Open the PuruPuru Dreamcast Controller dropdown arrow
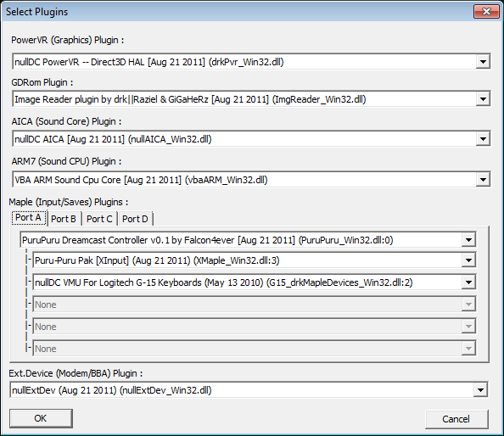This screenshot has width=504, height=436. 468,240
